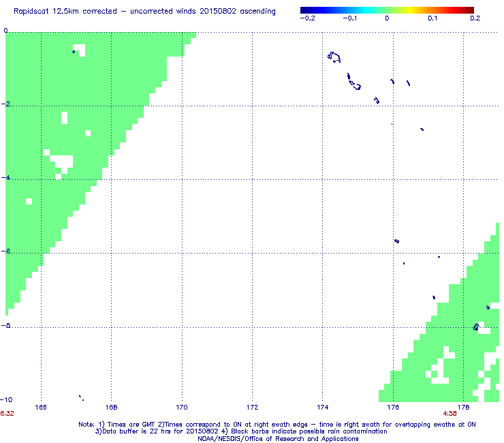
Task: Click the 170 longitude axis label
Action: tap(182, 408)
